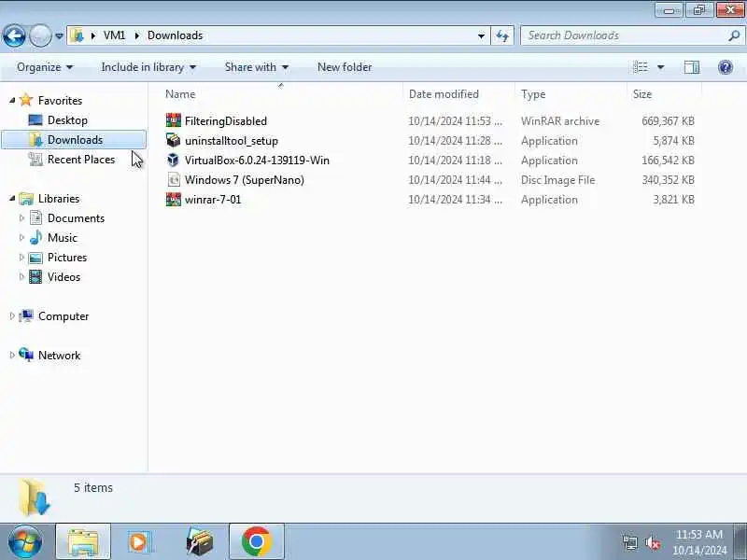Expand the Pictures library
Viewport: 747px width, 560px height.
tap(21, 258)
